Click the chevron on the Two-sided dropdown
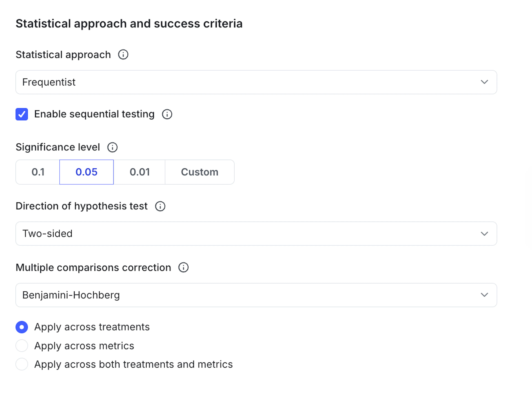 coord(484,234)
